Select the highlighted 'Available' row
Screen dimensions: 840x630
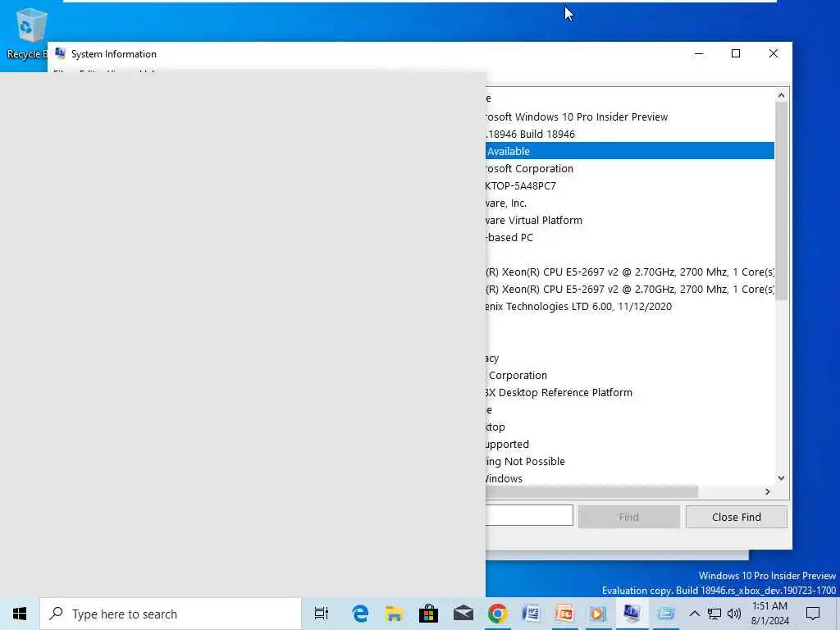click(630, 151)
